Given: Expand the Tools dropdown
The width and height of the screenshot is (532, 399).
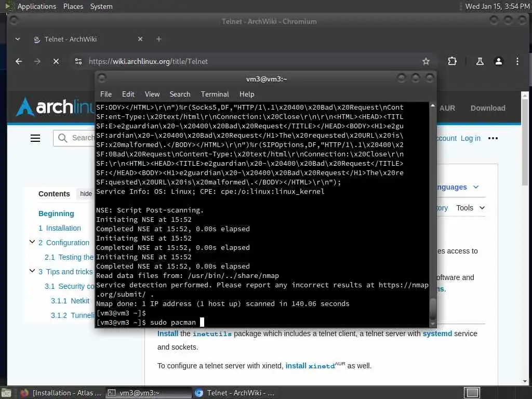Looking at the screenshot, I should pyautogui.click(x=470, y=208).
